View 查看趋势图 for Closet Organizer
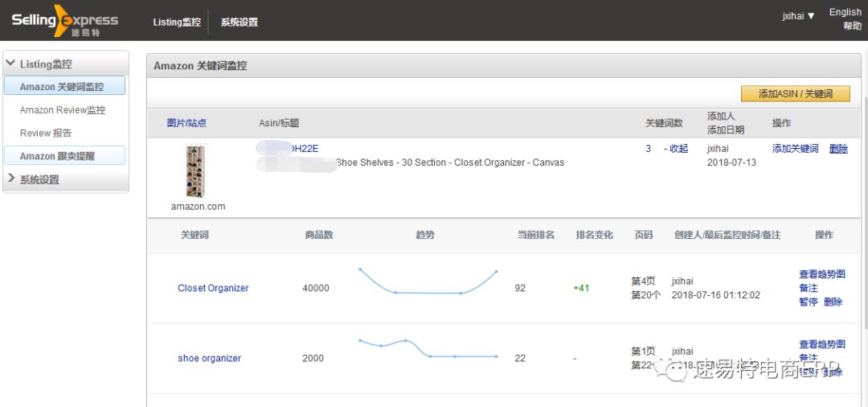Screen dimensions: 868x407 pos(822,274)
